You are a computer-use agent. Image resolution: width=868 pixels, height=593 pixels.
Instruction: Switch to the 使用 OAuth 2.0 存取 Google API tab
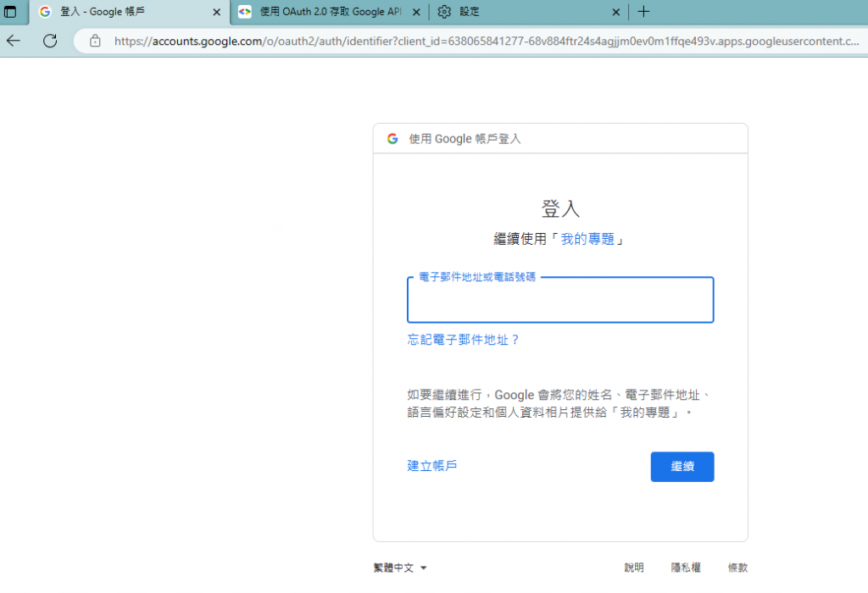tap(330, 12)
